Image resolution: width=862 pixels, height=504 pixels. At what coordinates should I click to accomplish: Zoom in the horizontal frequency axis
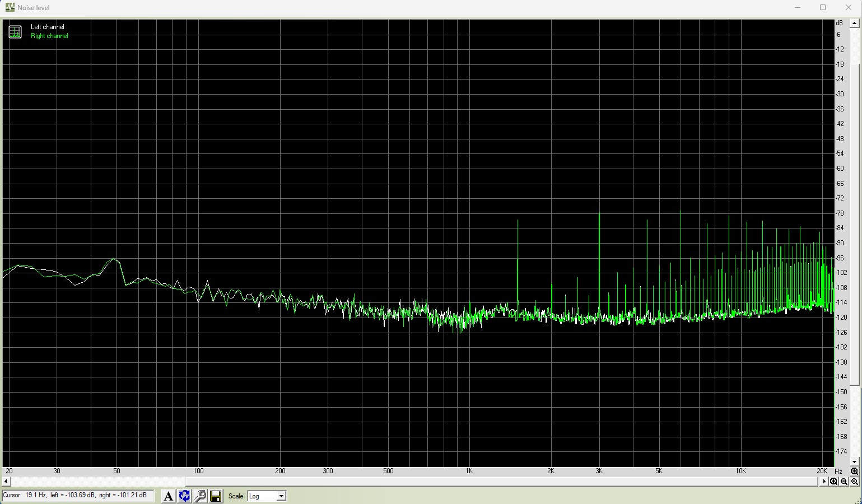pyautogui.click(x=834, y=482)
